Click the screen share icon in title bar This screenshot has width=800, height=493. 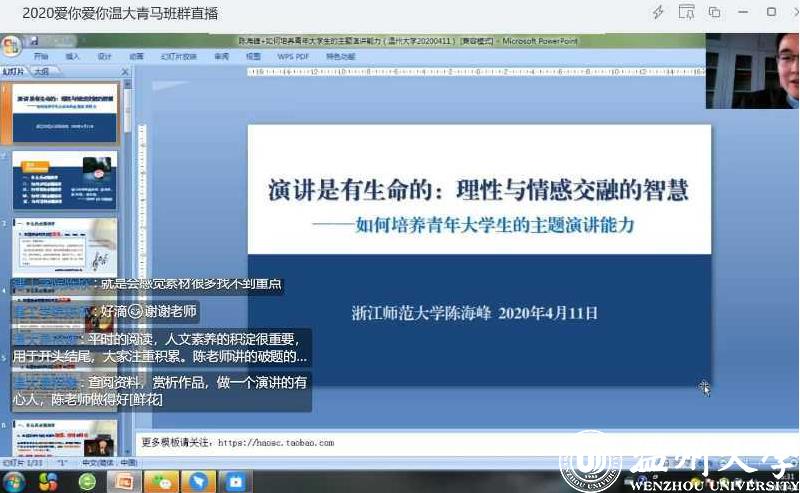686,12
